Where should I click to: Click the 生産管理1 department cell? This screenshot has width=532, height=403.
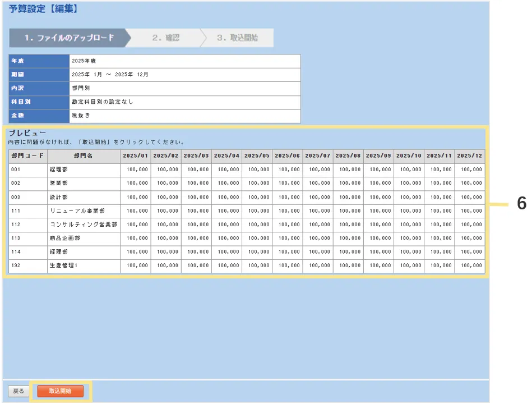click(63, 265)
